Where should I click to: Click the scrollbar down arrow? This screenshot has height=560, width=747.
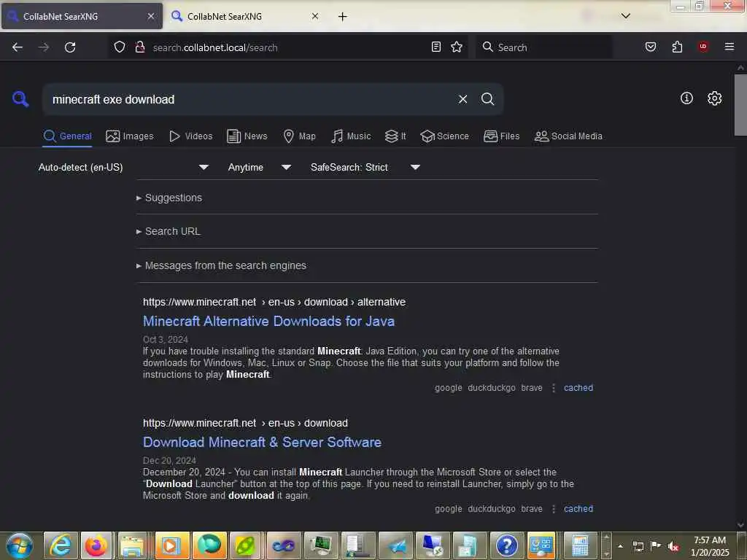[740, 525]
